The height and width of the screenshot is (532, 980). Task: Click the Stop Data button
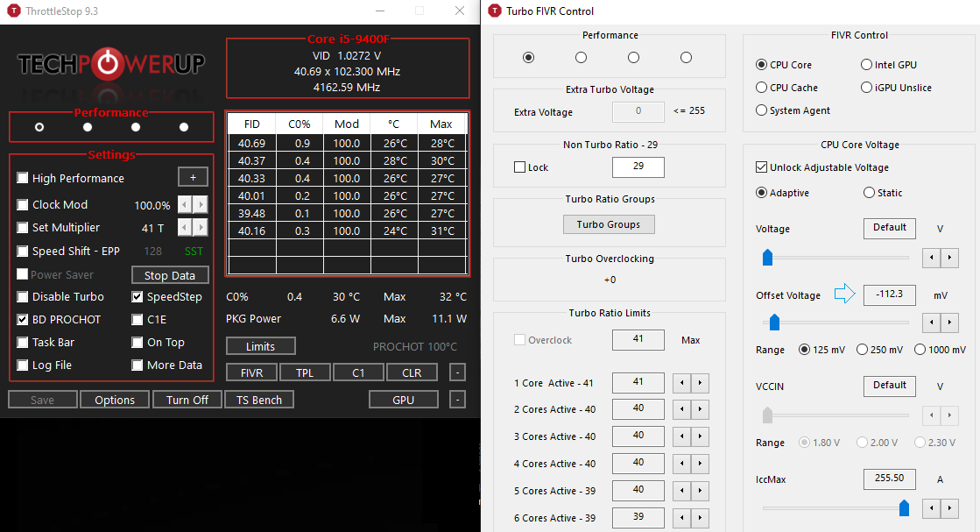[x=170, y=275]
